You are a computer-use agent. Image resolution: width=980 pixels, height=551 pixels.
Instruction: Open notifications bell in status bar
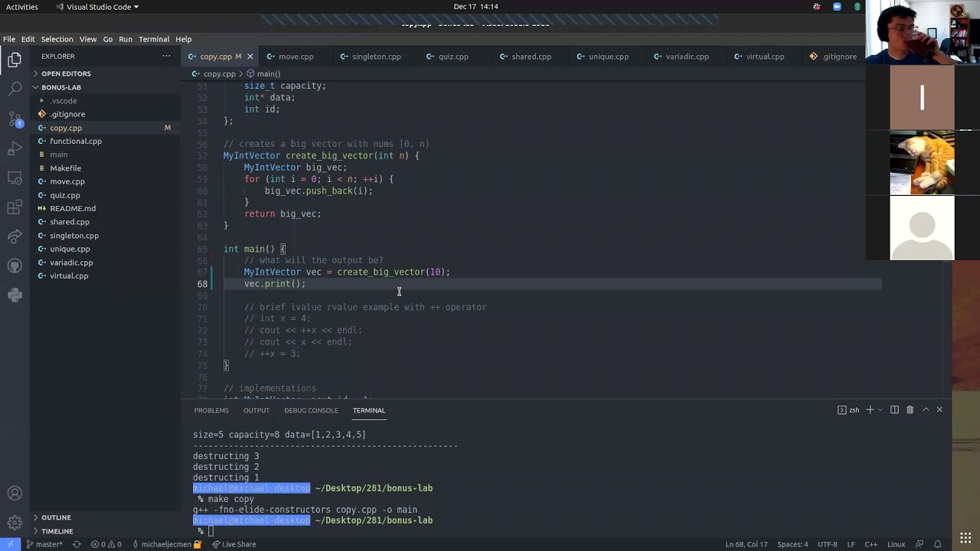point(937,544)
